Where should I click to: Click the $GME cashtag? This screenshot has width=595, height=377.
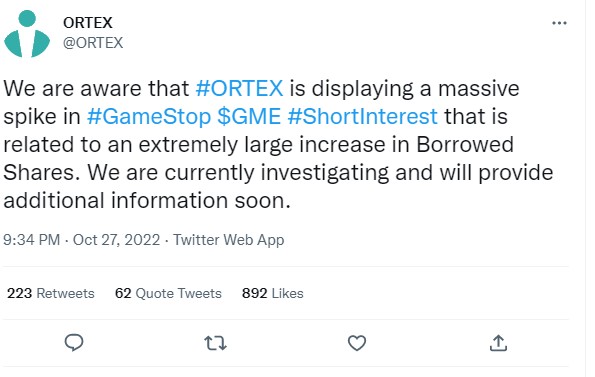point(249,116)
